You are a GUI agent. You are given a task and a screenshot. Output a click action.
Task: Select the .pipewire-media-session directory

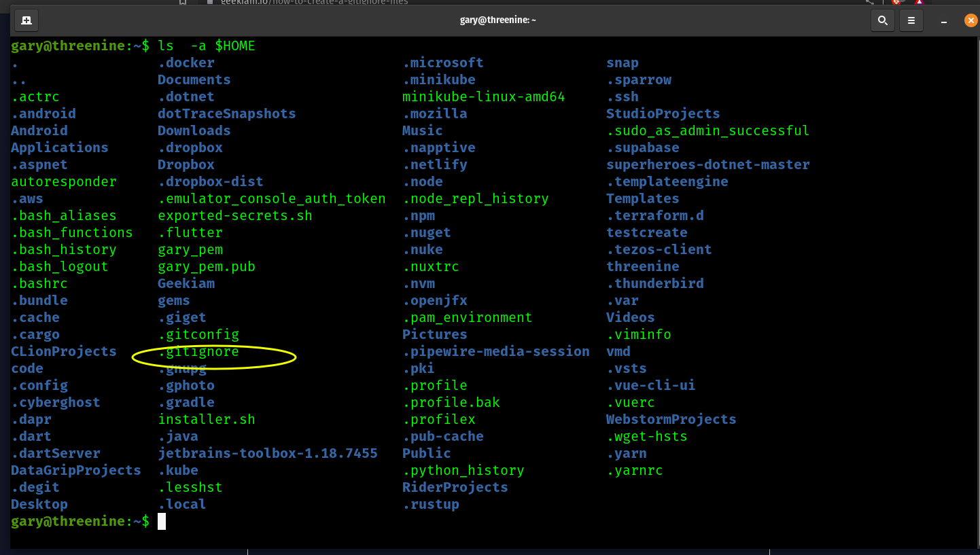(x=496, y=351)
